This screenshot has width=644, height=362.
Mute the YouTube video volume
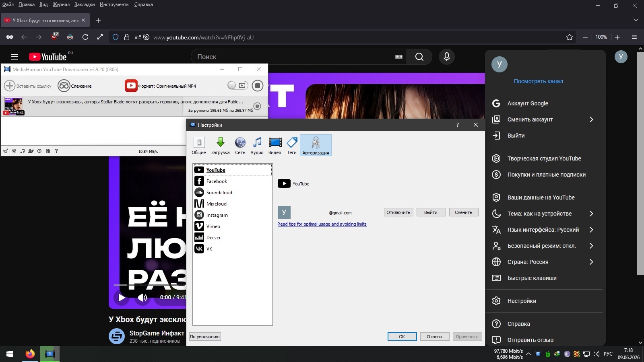pos(142,298)
